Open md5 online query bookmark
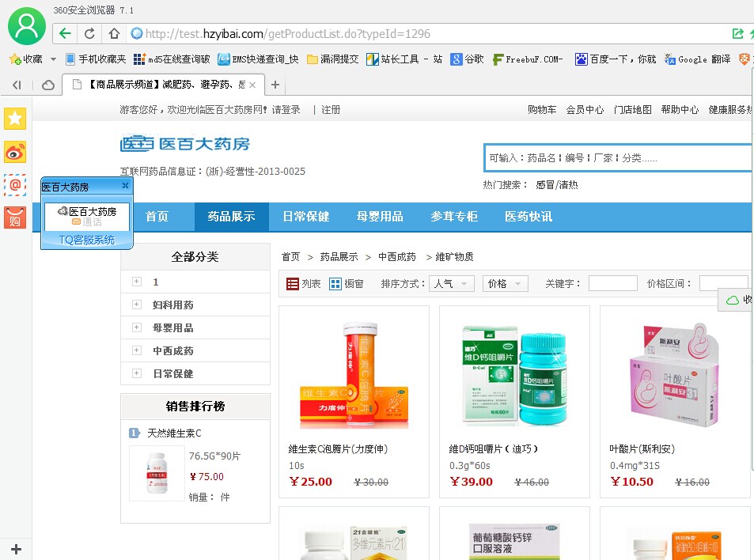Viewport: 754px width, 560px height. 172,59
